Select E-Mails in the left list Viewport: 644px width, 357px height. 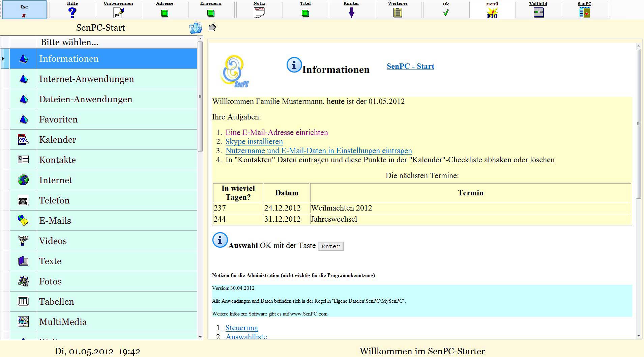coord(55,221)
